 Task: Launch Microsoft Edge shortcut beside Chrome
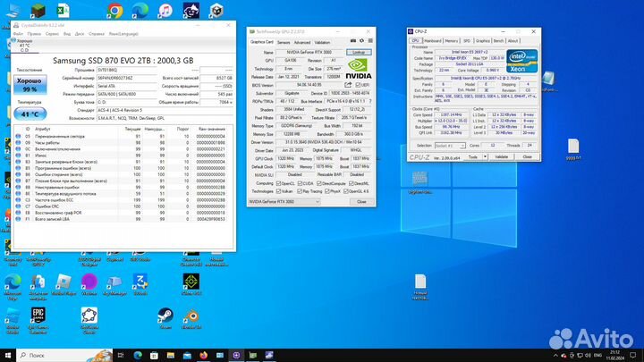coord(140,11)
